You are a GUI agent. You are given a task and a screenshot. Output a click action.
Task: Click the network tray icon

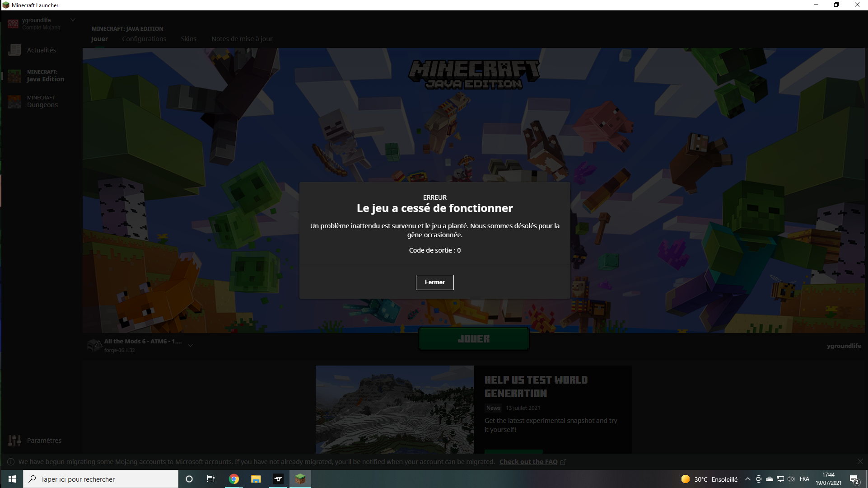(780, 479)
